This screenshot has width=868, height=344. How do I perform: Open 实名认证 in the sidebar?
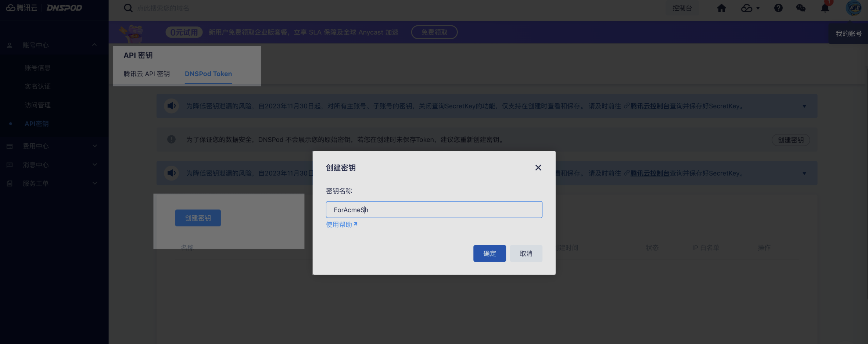[x=37, y=86]
